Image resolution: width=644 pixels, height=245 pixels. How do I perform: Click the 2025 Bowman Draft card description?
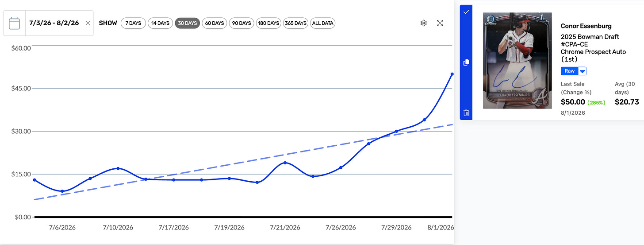coord(593,48)
